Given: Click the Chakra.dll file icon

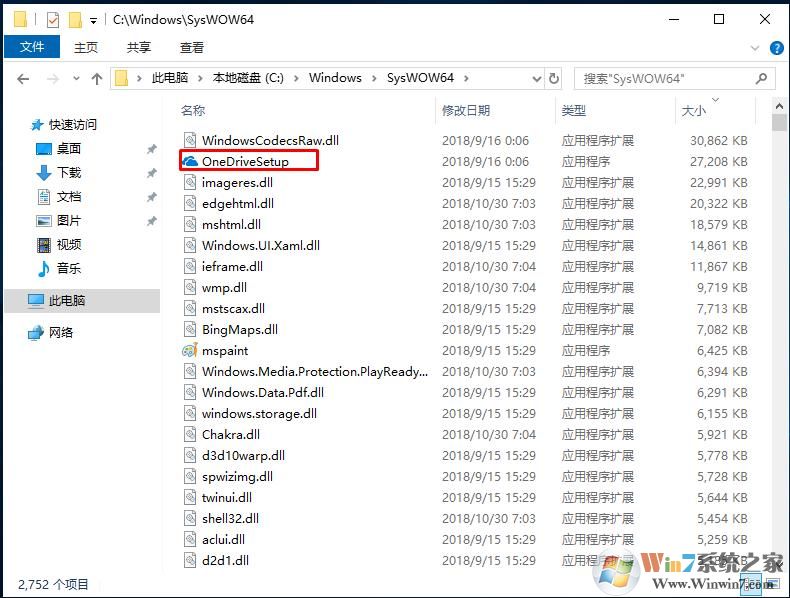Looking at the screenshot, I should (190, 434).
